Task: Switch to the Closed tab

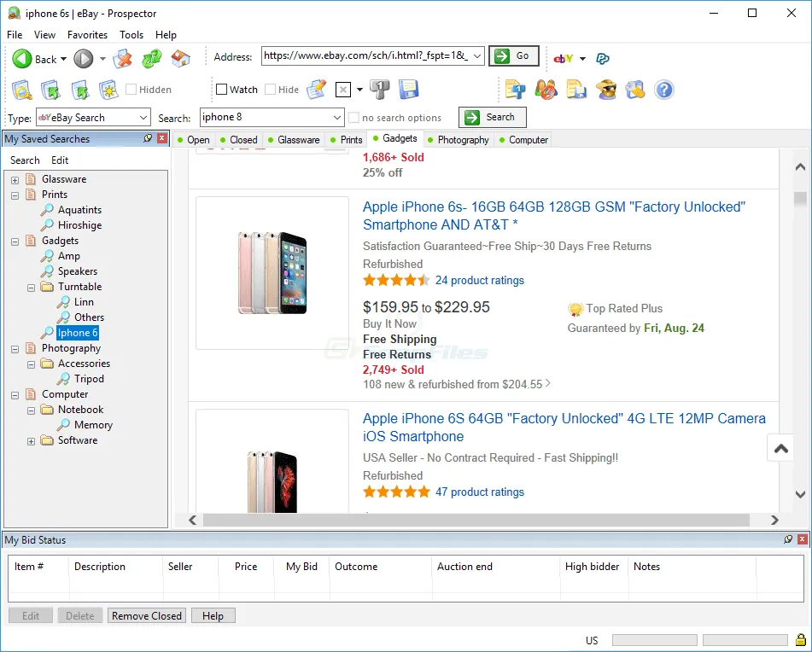Action: coord(239,140)
